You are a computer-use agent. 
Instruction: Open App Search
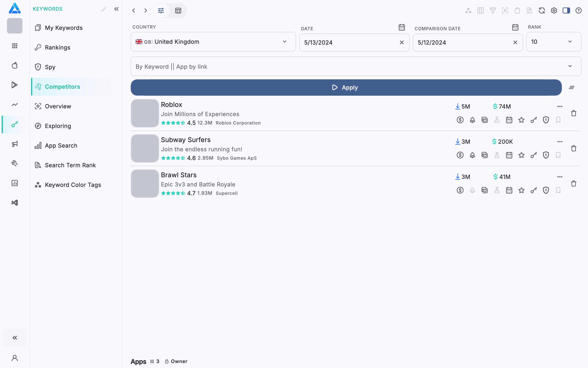coord(75,146)
